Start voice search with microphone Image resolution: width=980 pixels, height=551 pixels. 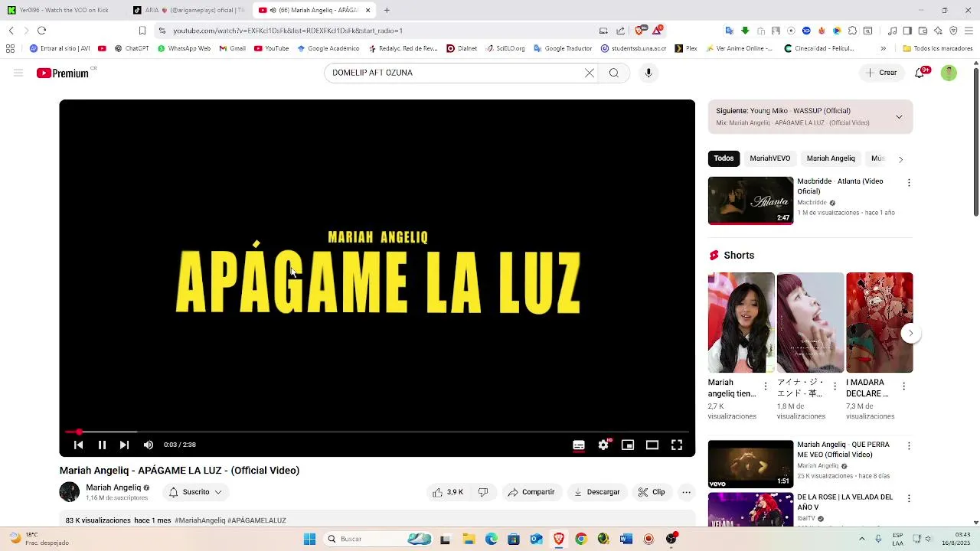[x=648, y=73]
